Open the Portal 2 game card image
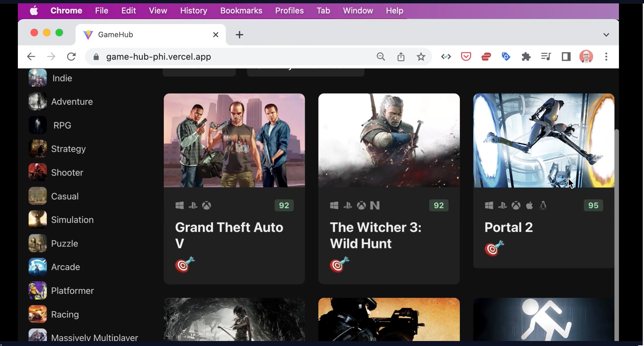644x346 pixels. pyautogui.click(x=543, y=140)
